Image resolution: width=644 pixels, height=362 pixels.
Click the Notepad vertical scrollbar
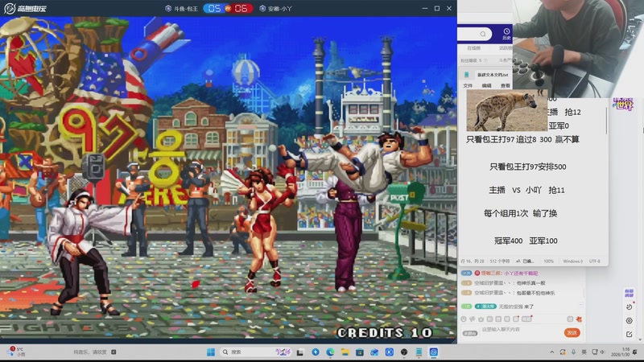[606, 120]
